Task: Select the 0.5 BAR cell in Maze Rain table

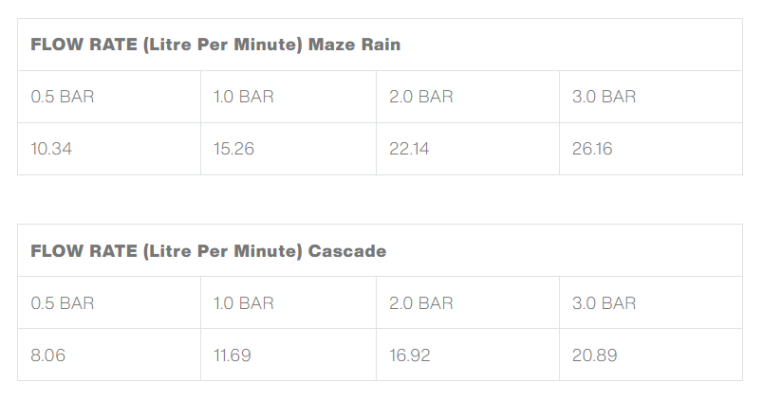Action: click(63, 97)
